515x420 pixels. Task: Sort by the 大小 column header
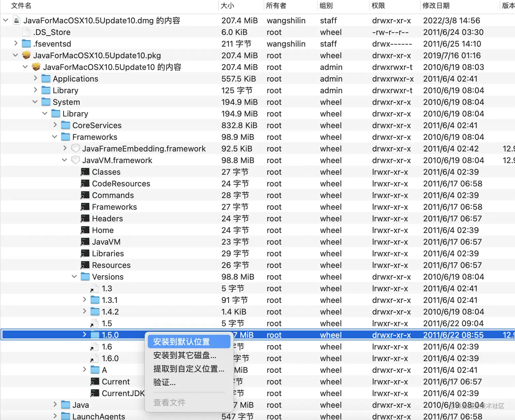pos(228,5)
